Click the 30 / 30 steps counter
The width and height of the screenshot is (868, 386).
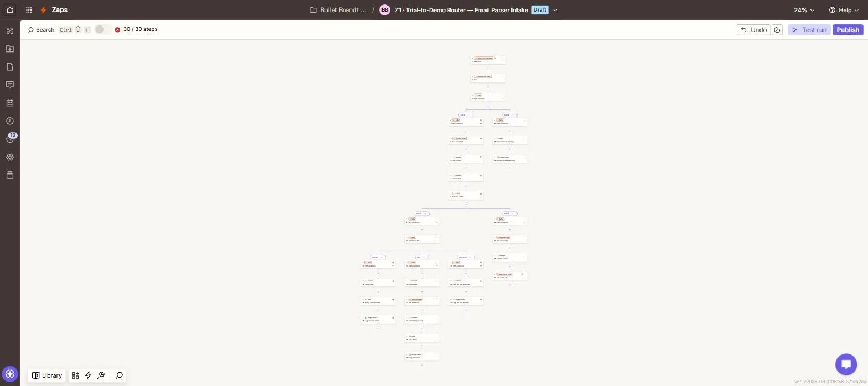point(141,29)
